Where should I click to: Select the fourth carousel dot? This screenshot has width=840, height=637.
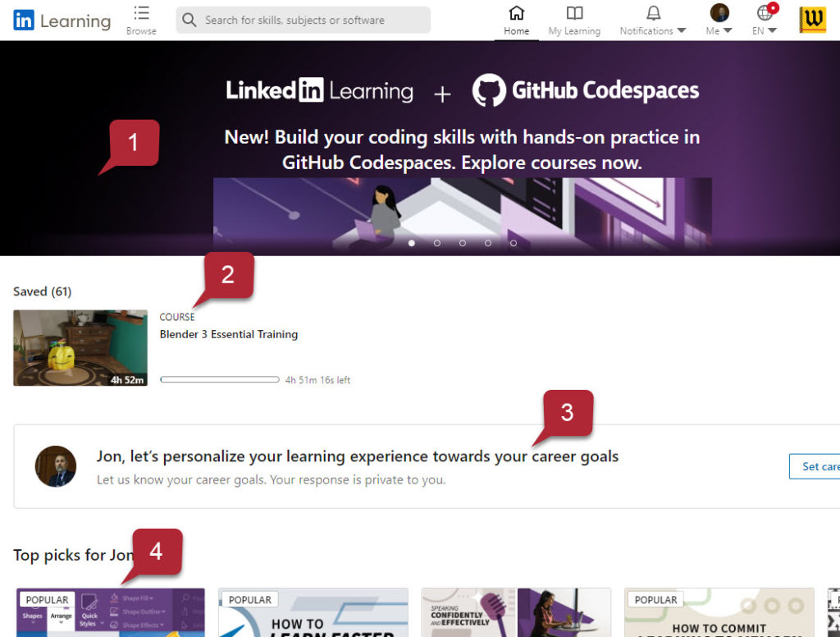tap(488, 243)
